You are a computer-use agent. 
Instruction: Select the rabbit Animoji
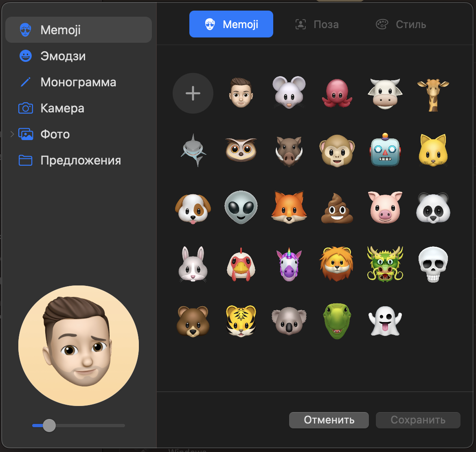coord(193,264)
